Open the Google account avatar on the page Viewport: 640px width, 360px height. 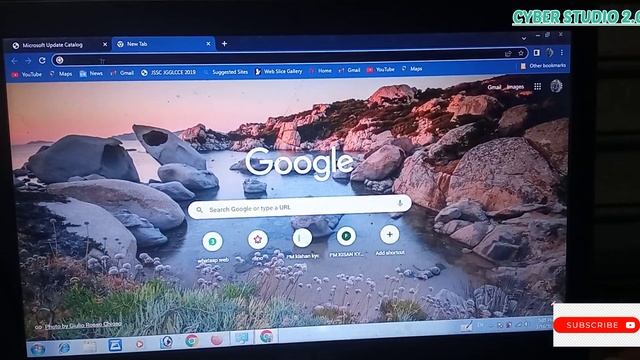tap(556, 86)
